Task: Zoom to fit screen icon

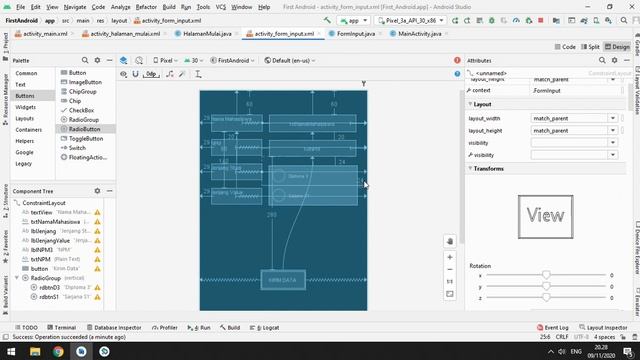Action: 450,294
